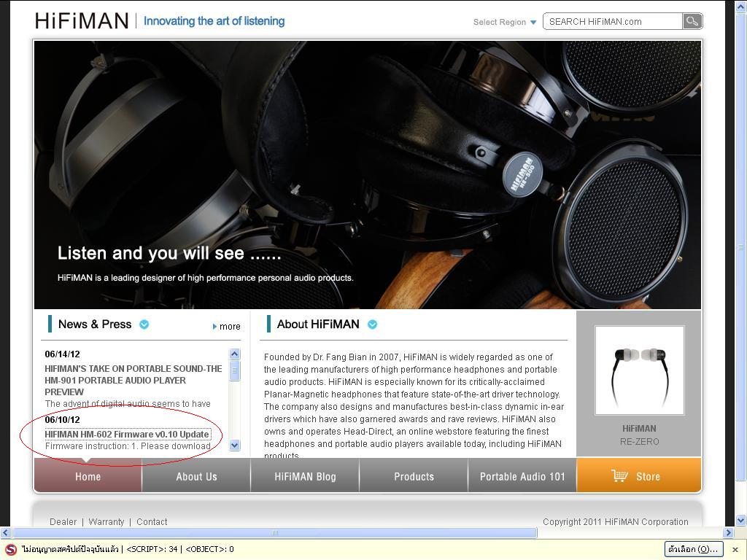Open the Products tab
This screenshot has height=560, width=747.
(x=414, y=476)
